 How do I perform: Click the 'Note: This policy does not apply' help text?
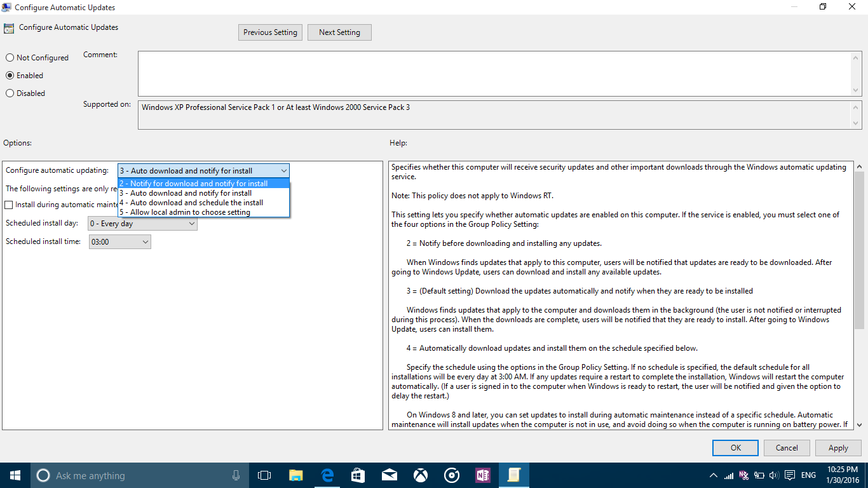pyautogui.click(x=472, y=196)
